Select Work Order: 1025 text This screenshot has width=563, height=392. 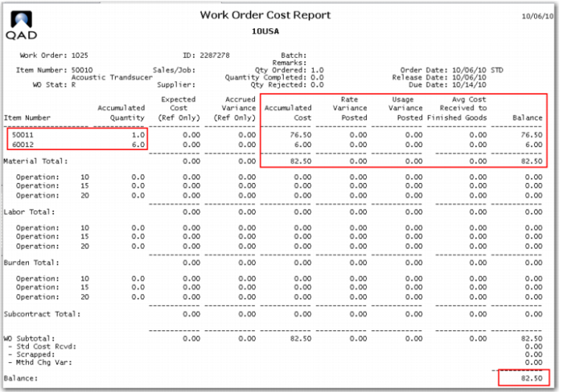click(x=54, y=55)
